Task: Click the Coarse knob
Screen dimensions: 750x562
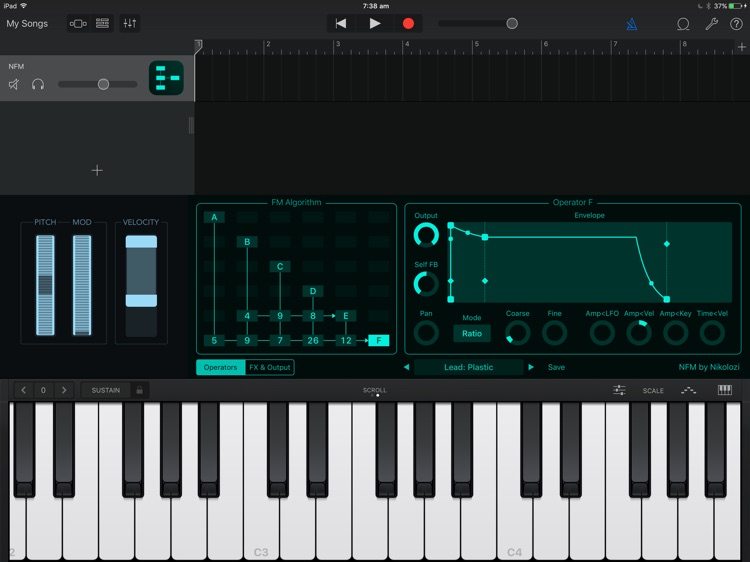Action: pyautogui.click(x=518, y=333)
